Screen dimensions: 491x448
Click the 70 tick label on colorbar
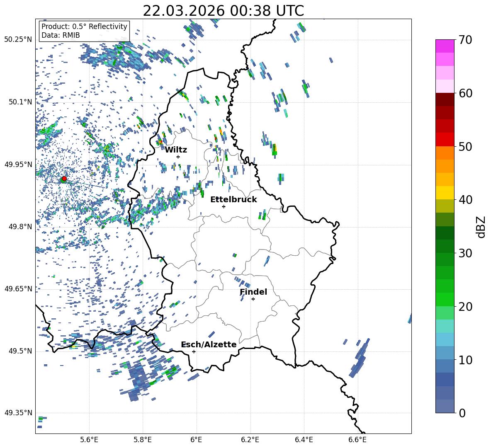pos(465,40)
